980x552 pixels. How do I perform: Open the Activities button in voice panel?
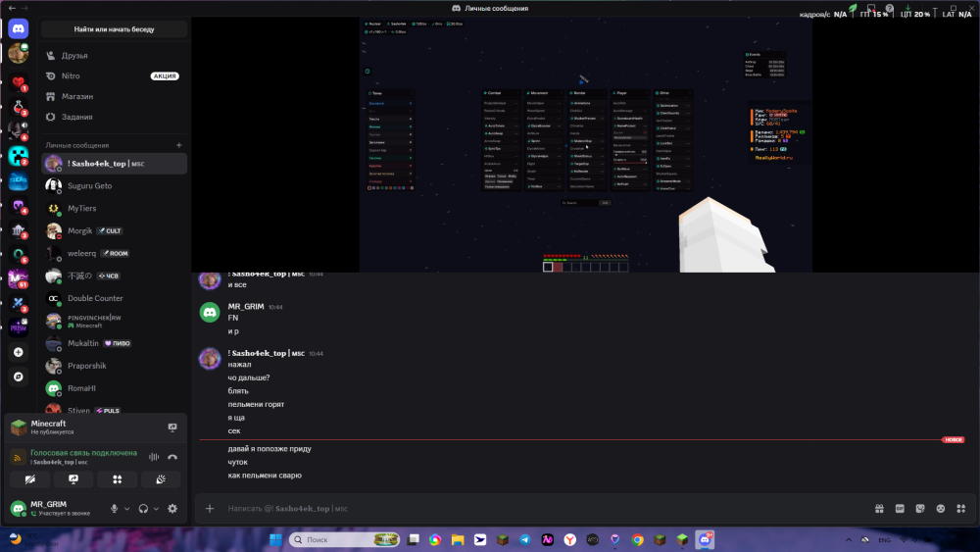click(x=117, y=479)
